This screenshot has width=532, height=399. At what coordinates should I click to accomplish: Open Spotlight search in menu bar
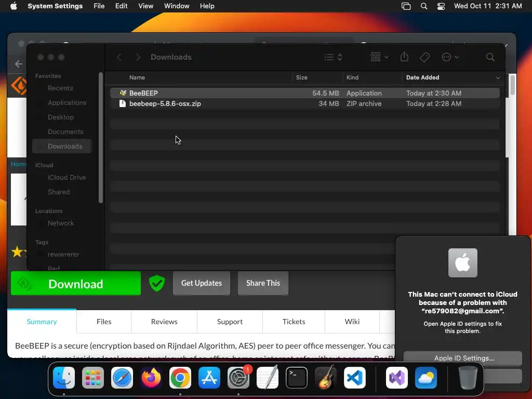point(424,6)
